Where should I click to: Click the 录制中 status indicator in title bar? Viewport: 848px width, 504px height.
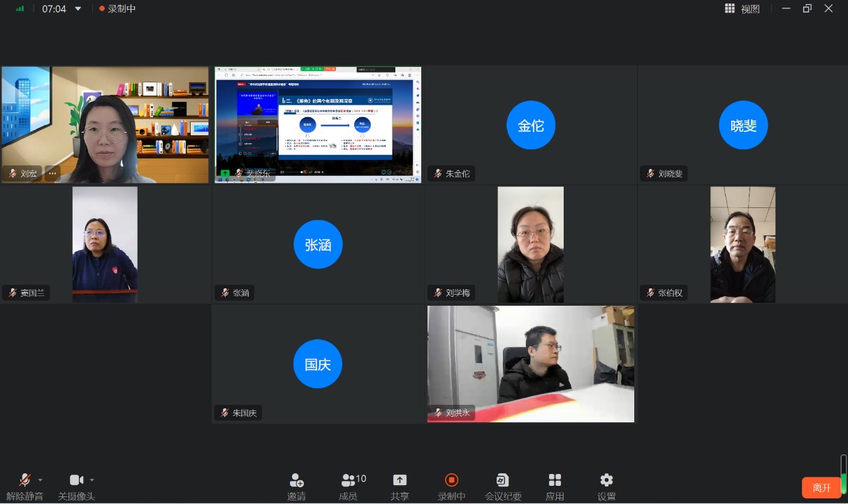coord(117,9)
